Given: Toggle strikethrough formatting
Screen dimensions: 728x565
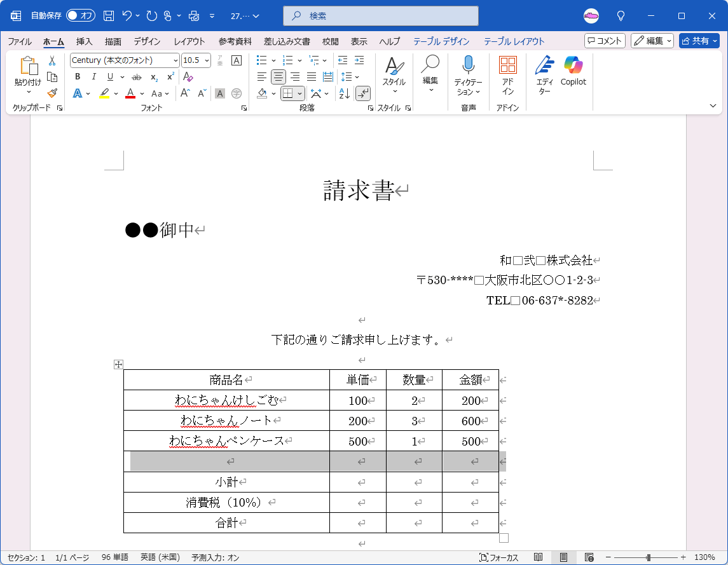Looking at the screenshot, I should click(137, 77).
